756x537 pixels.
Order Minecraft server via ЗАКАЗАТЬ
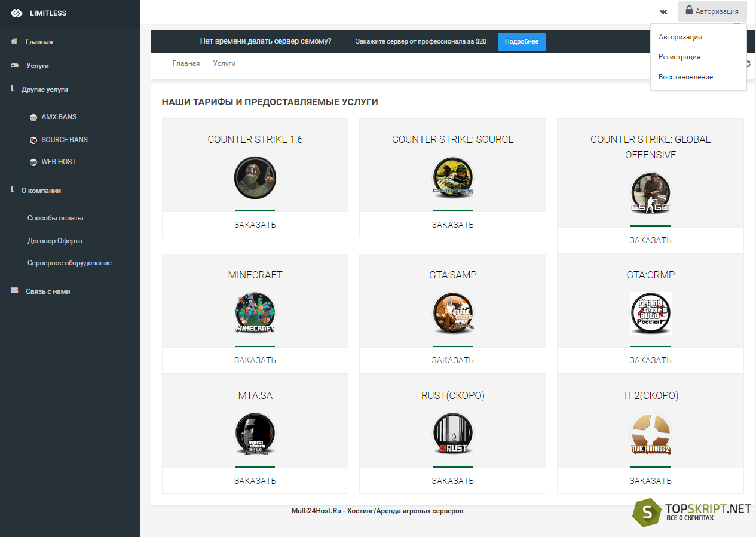click(x=255, y=360)
